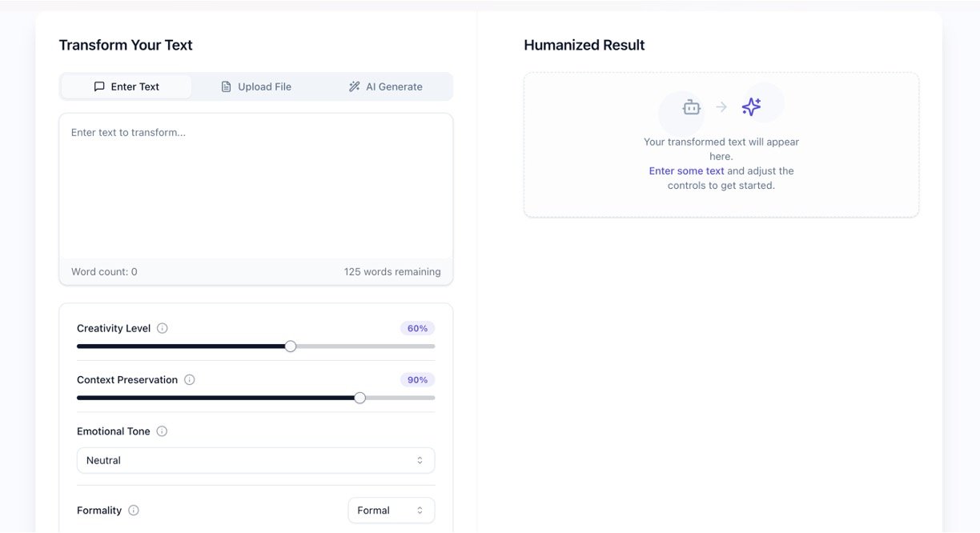Image resolution: width=980 pixels, height=533 pixels.
Task: Switch to the AI Generate tab
Action: point(386,86)
